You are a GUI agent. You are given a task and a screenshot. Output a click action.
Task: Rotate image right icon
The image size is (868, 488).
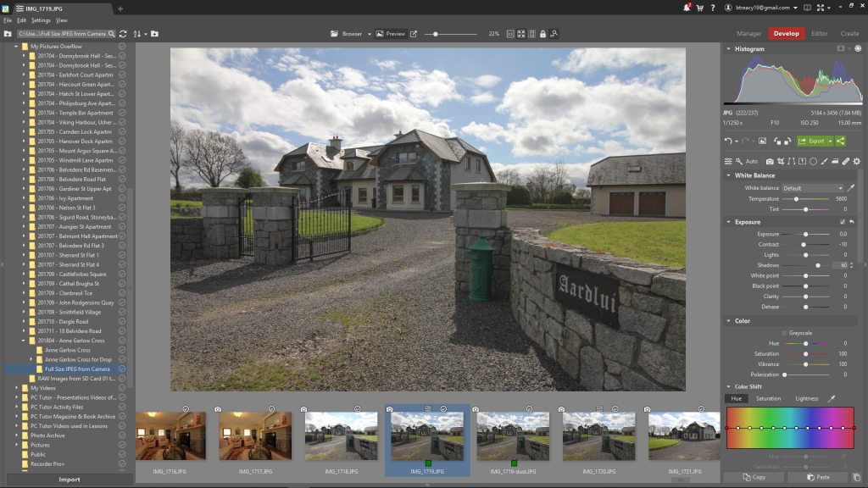coord(787,141)
